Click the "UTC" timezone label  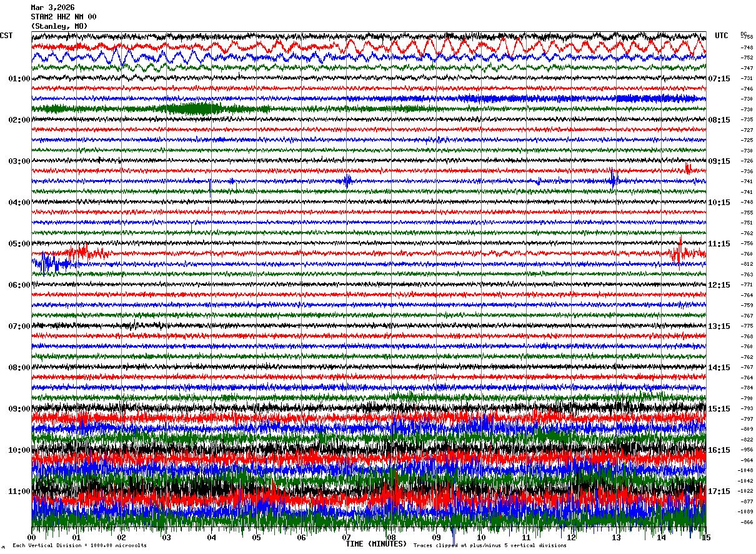click(722, 36)
